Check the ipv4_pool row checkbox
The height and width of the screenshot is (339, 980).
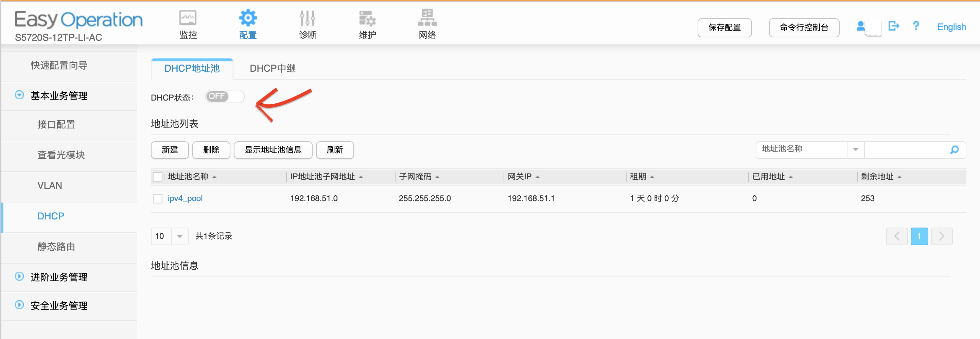(x=158, y=199)
